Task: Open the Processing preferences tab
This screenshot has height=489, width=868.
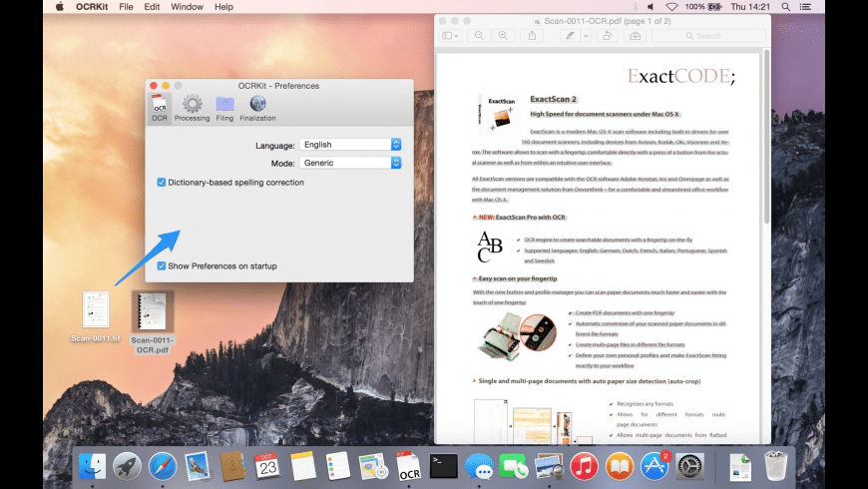Action: [193, 108]
